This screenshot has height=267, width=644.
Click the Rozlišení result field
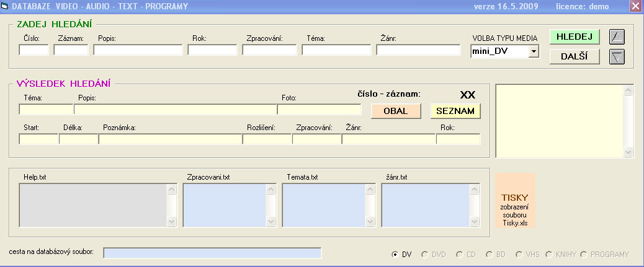pos(267,139)
